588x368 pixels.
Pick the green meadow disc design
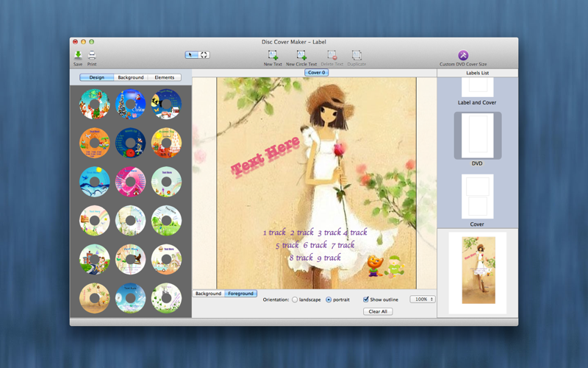(166, 220)
